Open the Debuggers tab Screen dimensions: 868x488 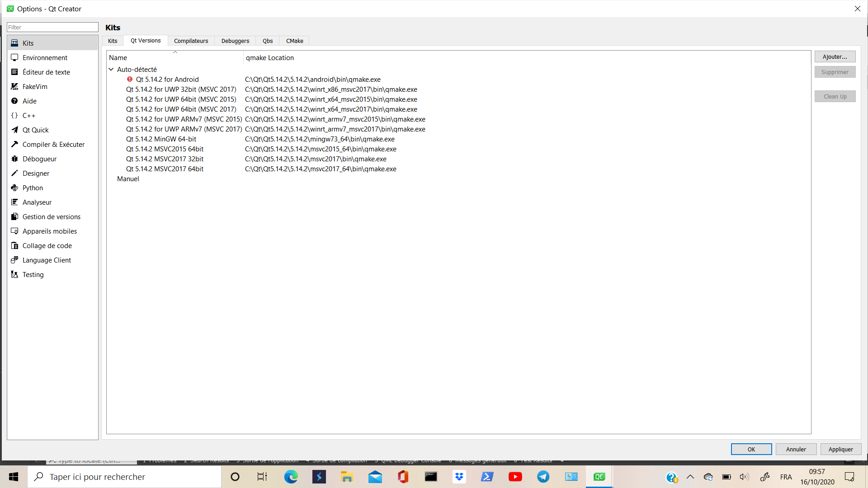[235, 41]
